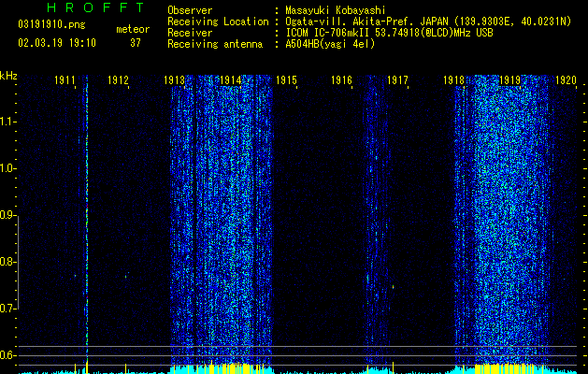Click the meteor label
The image size is (588, 374).
[133, 29]
